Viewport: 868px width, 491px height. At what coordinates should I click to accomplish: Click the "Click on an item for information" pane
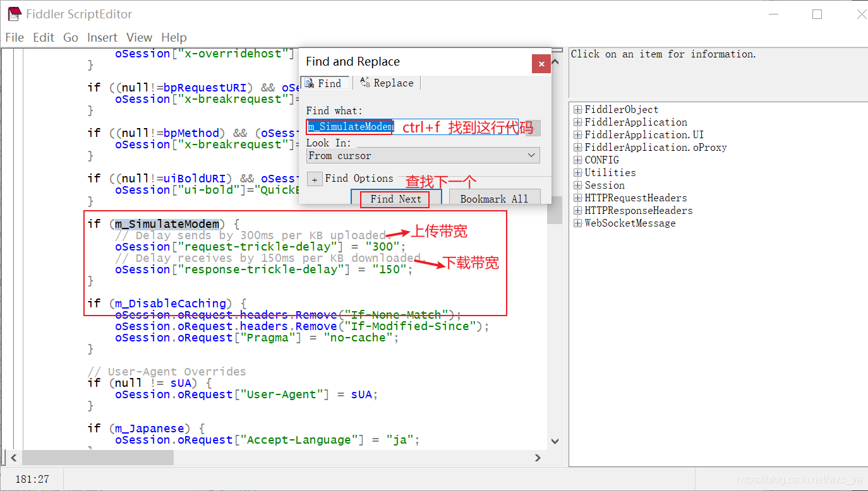point(718,72)
